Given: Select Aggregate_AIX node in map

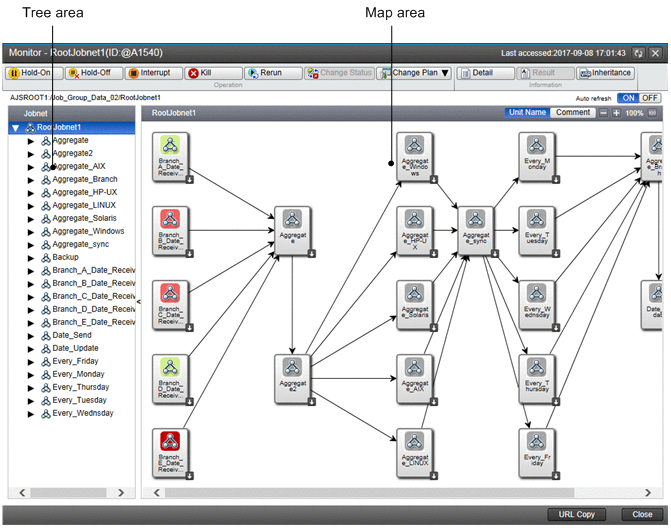Looking at the screenshot, I should click(415, 379).
